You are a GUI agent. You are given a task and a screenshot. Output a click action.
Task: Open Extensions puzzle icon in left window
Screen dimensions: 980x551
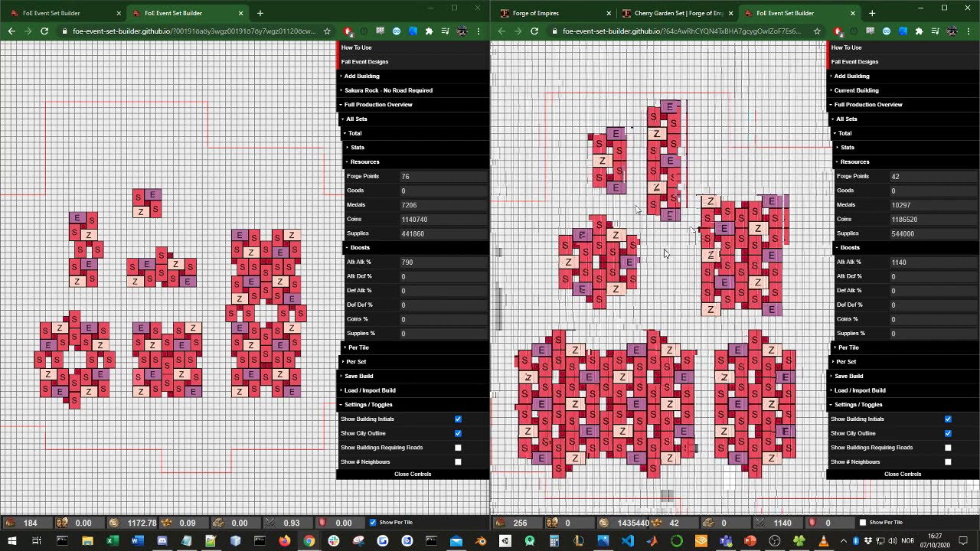429,31
